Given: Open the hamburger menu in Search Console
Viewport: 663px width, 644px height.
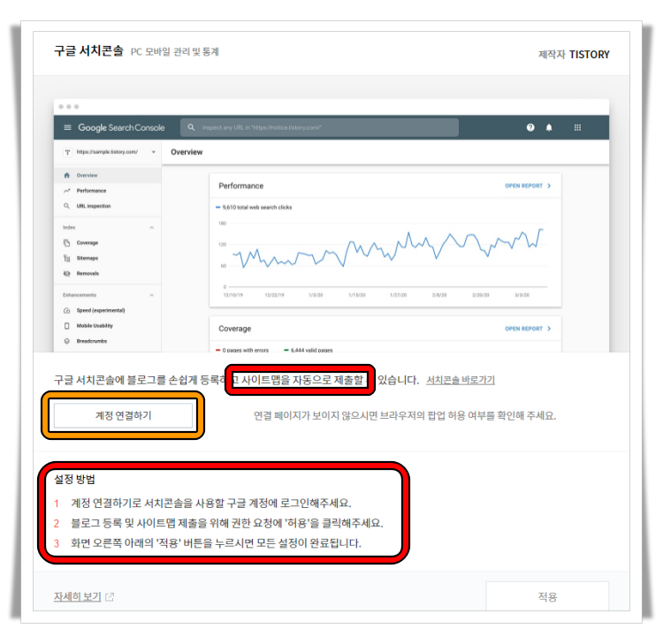Looking at the screenshot, I should pos(67,127).
